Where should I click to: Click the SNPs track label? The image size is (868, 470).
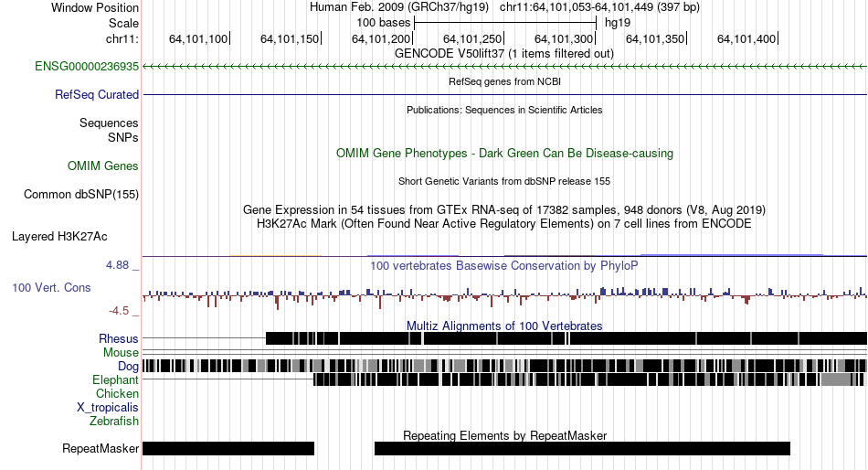[x=123, y=137]
